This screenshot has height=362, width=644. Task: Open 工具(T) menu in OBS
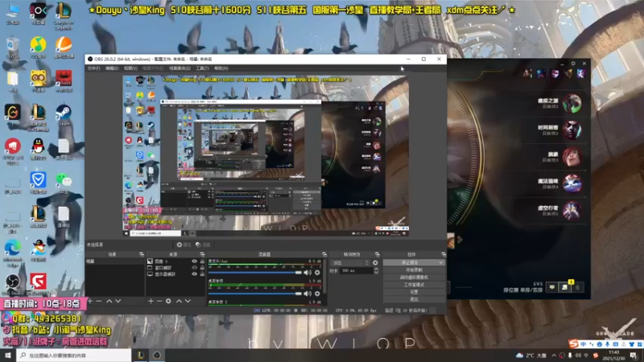click(x=202, y=68)
